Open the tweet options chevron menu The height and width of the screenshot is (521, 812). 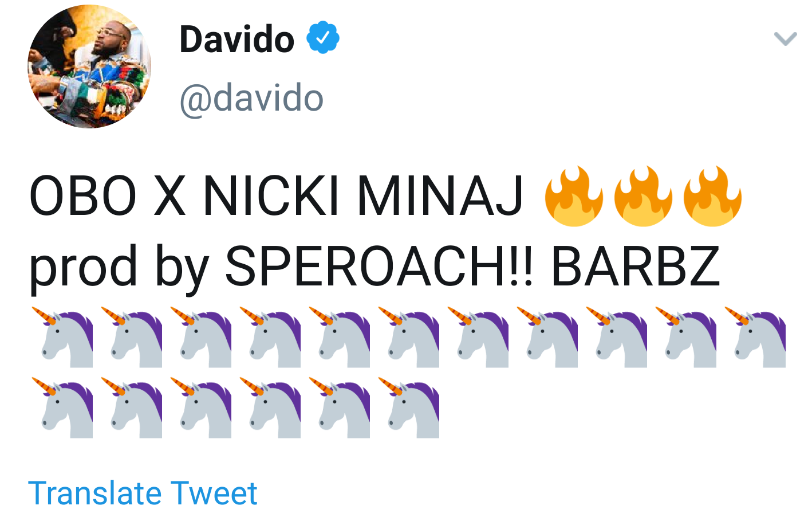tap(785, 39)
